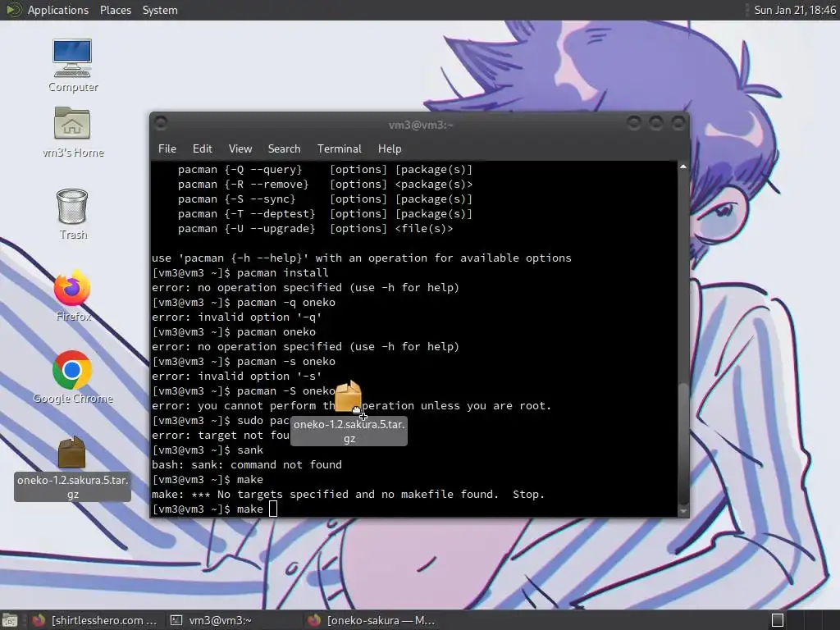This screenshot has width=840, height=630.
Task: Click the clock showing Sun Jan 21, 18:46
Action: (x=794, y=10)
